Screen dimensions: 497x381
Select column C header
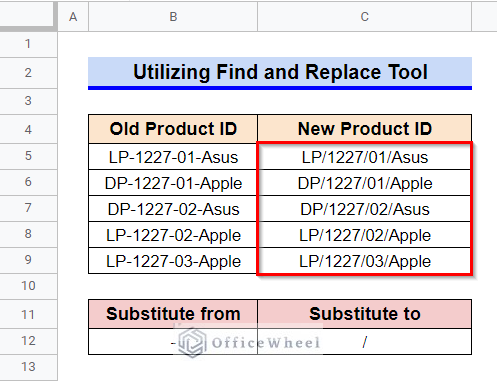[x=364, y=17]
